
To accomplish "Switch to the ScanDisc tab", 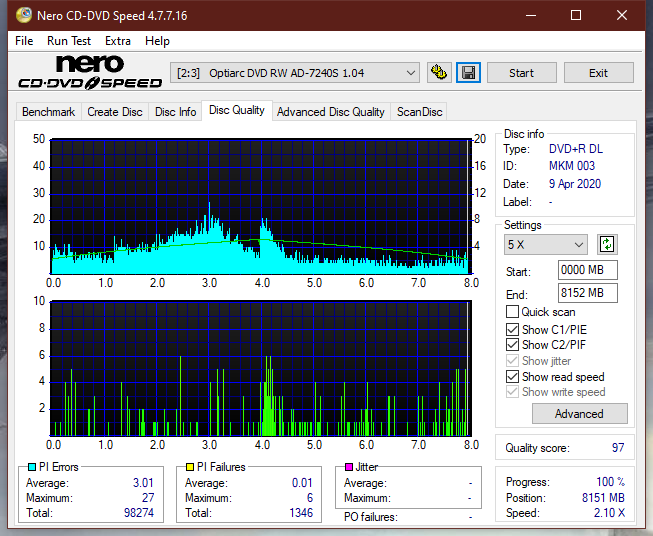I will (x=419, y=112).
